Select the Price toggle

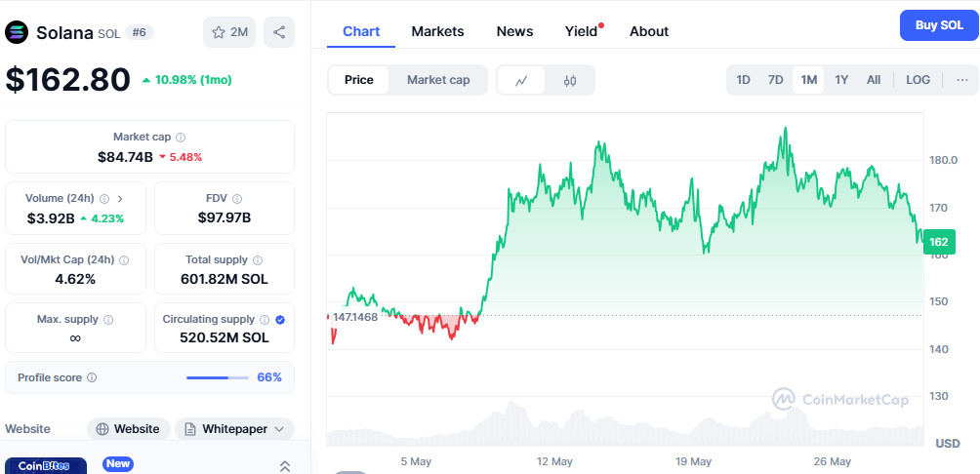click(x=359, y=80)
